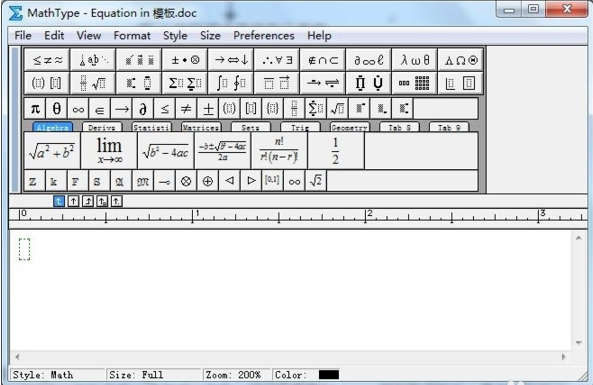593x385 pixels.
Task: Open the Edit menu
Action: [54, 36]
